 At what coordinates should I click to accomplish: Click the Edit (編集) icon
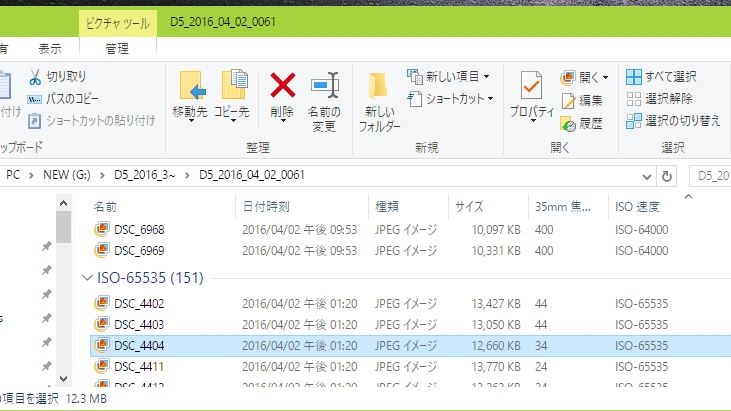pos(568,100)
